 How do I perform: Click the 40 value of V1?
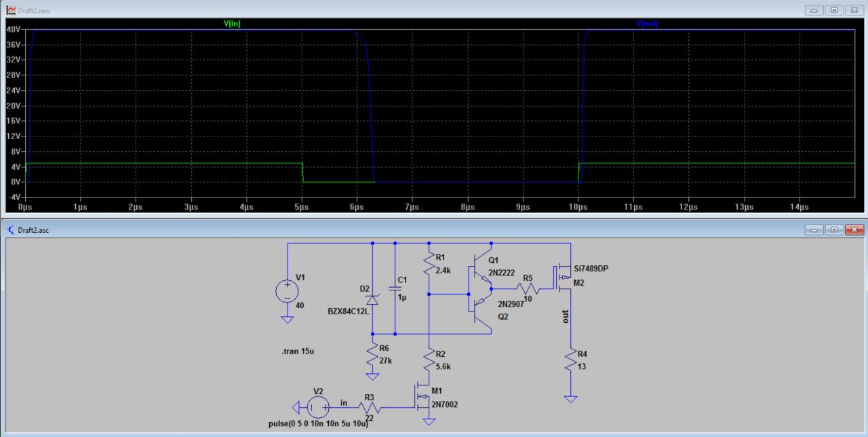pyautogui.click(x=301, y=305)
